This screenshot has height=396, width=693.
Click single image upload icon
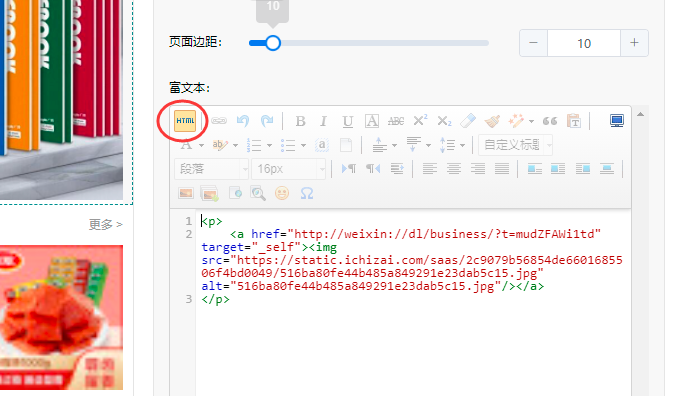coord(186,193)
